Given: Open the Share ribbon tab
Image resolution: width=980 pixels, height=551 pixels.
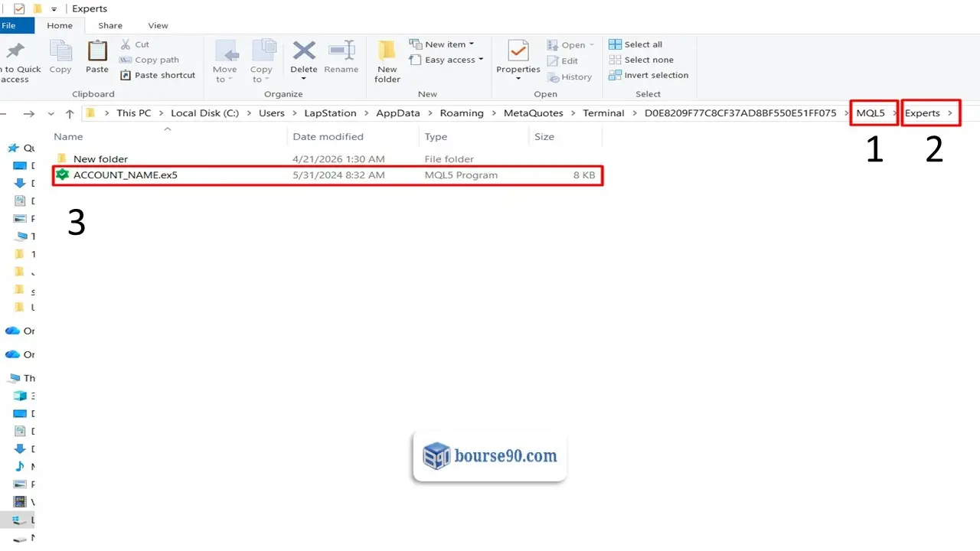Looking at the screenshot, I should (110, 25).
